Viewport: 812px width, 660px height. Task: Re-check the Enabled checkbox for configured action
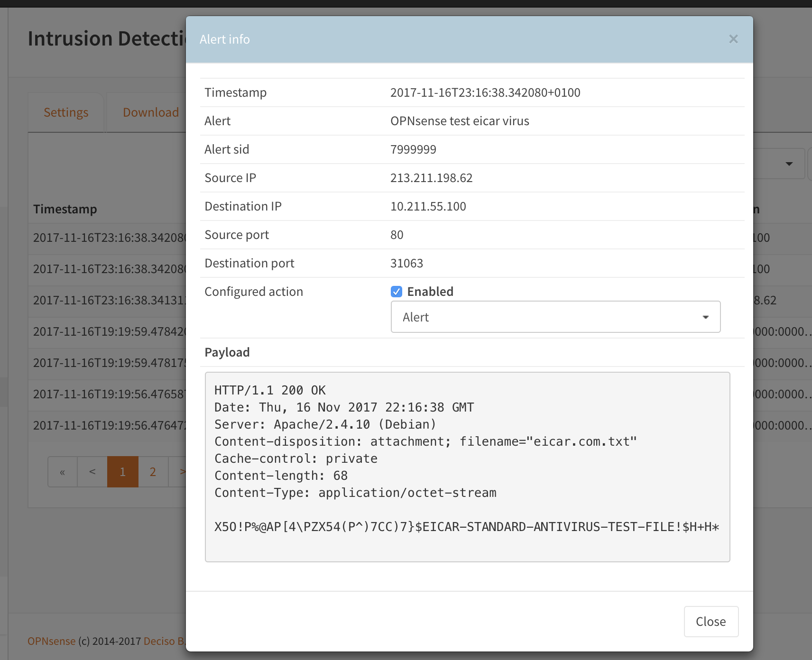tap(397, 292)
